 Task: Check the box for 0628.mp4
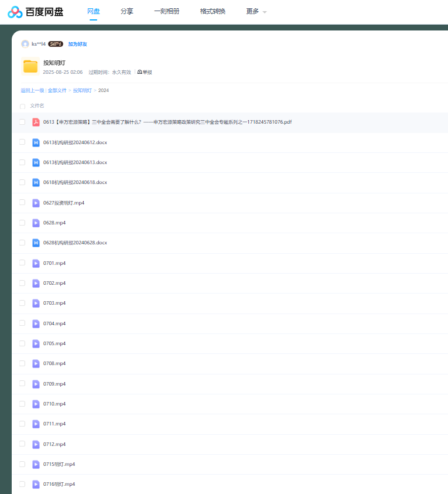(22, 223)
